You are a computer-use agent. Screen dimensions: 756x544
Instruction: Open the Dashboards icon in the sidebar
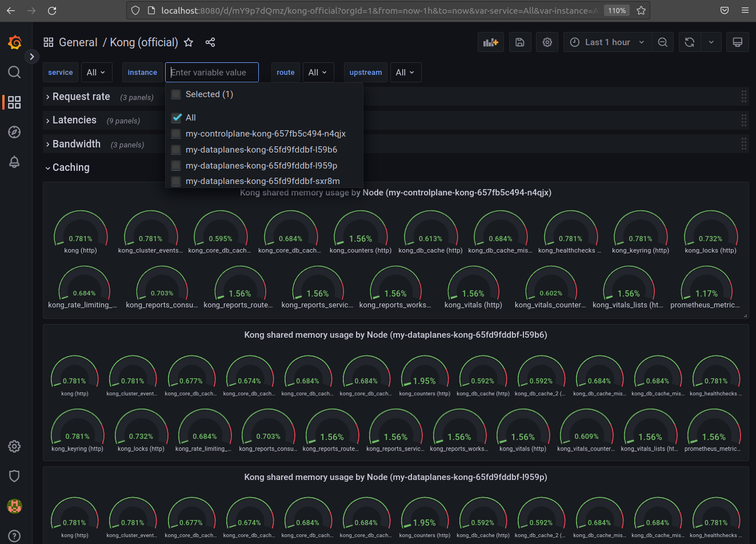click(14, 102)
